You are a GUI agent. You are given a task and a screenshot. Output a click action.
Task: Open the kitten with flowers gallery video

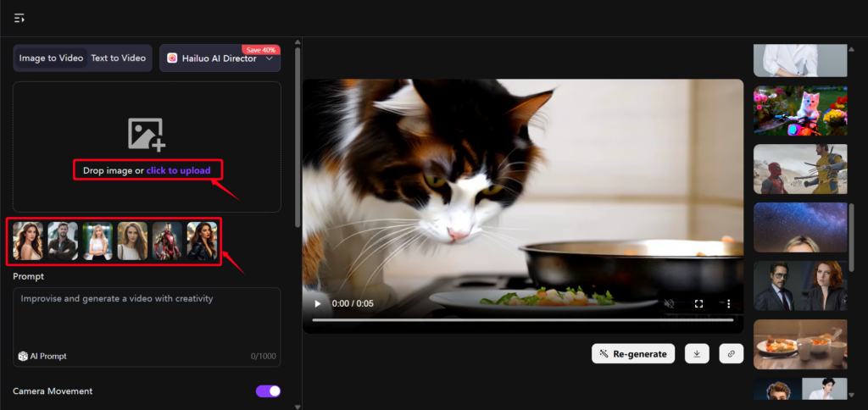pyautogui.click(x=800, y=111)
